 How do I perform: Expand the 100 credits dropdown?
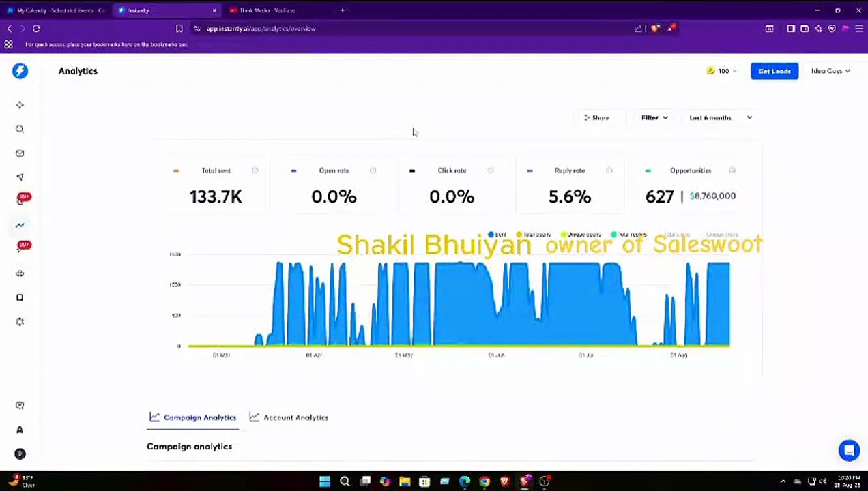coord(722,71)
